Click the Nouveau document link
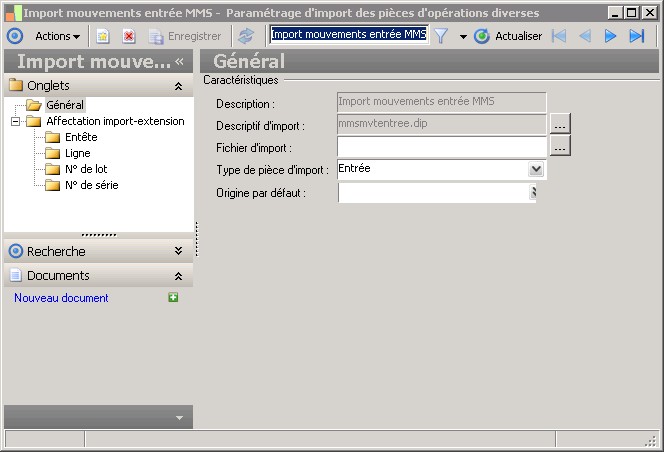 click(x=61, y=298)
